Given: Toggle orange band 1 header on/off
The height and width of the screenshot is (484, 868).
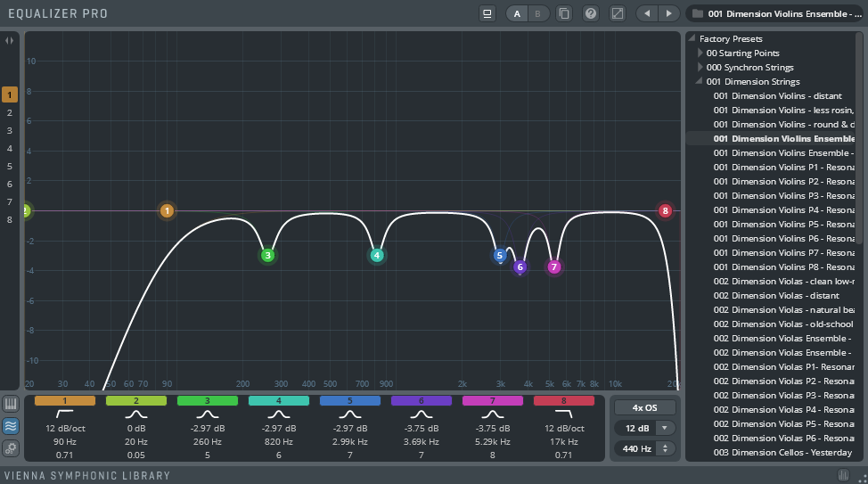Looking at the screenshot, I should pos(65,400).
